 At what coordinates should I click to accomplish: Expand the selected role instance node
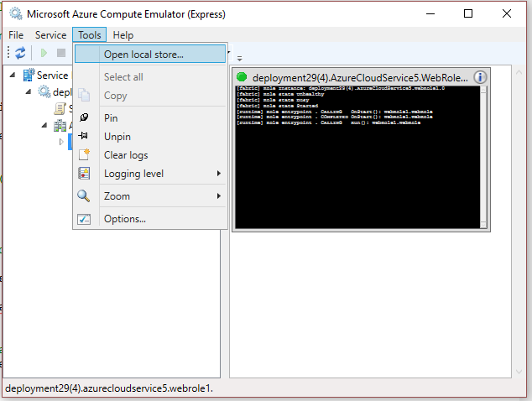click(61, 142)
